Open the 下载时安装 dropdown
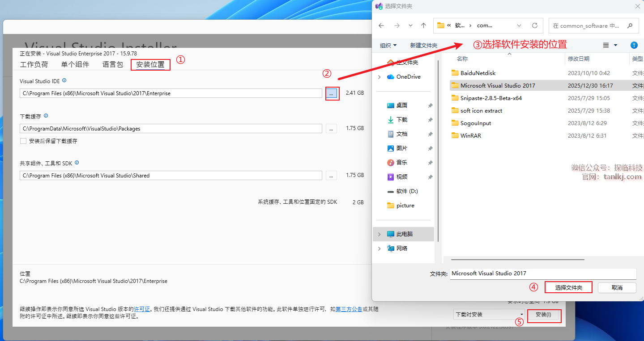 click(489, 315)
